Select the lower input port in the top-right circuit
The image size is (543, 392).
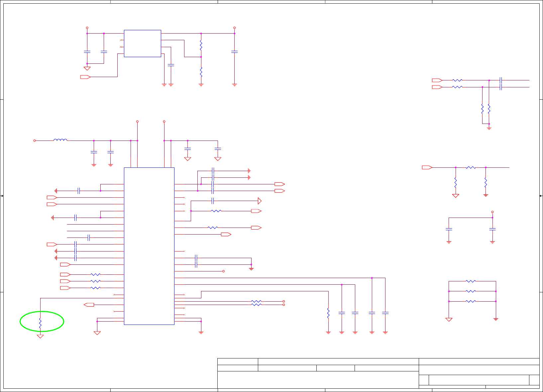[437, 87]
